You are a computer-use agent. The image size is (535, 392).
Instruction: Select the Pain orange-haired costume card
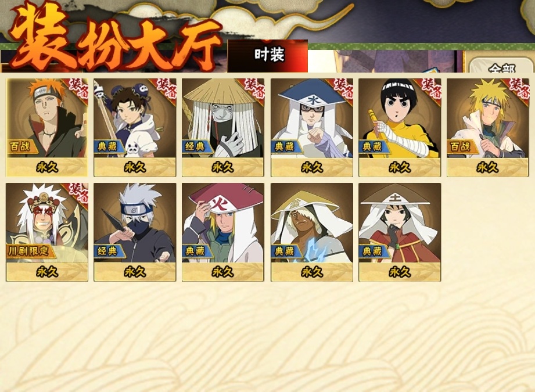(x=46, y=128)
